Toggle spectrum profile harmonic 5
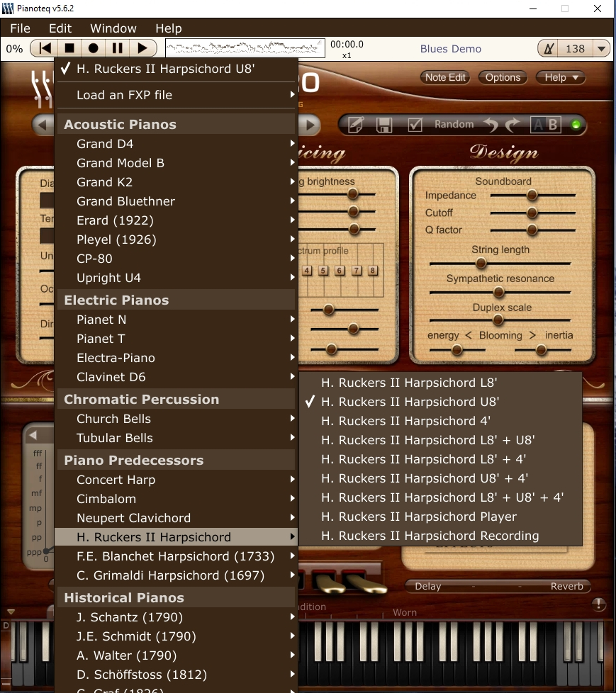 click(x=323, y=271)
